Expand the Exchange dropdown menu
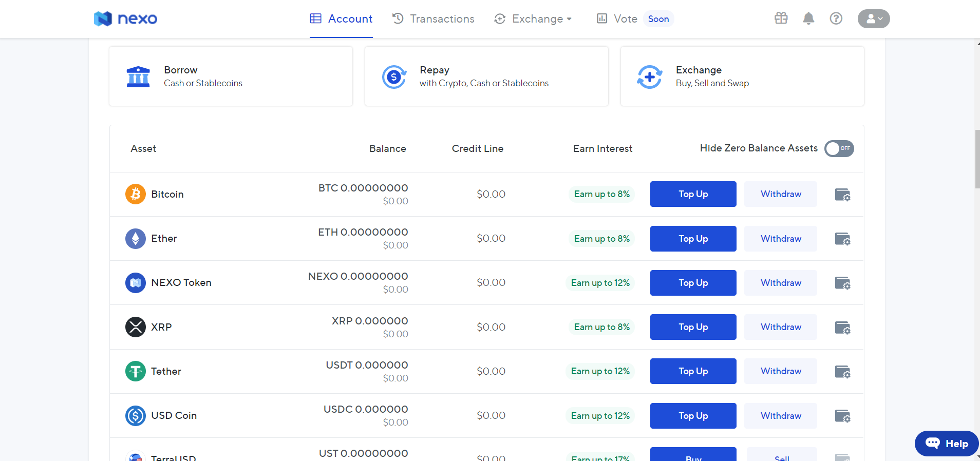Image resolution: width=980 pixels, height=461 pixels. coord(533,19)
